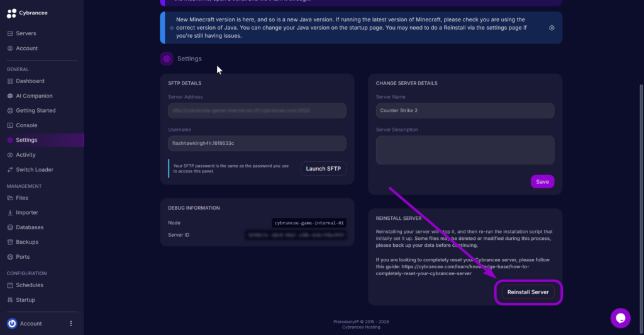
Task: Click the Console terminal icon
Action: (10, 125)
